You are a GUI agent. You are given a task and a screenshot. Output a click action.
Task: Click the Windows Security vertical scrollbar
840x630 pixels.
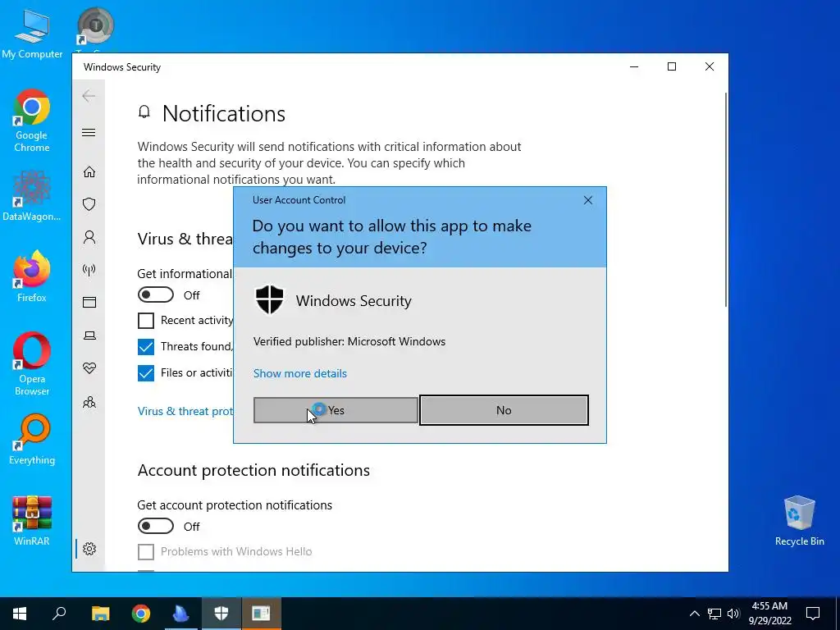pyautogui.click(x=726, y=199)
